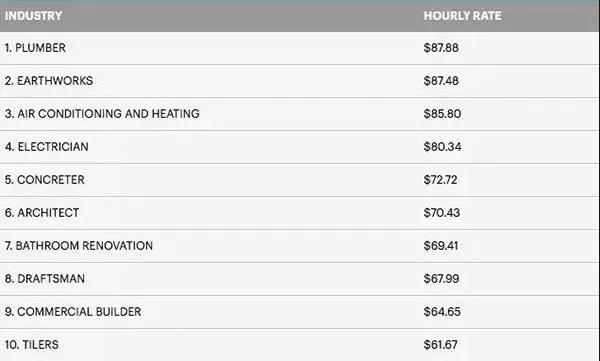Screen dimensions: 600x361
Task: Click the $72.72 hourly rate value
Action: [440, 180]
